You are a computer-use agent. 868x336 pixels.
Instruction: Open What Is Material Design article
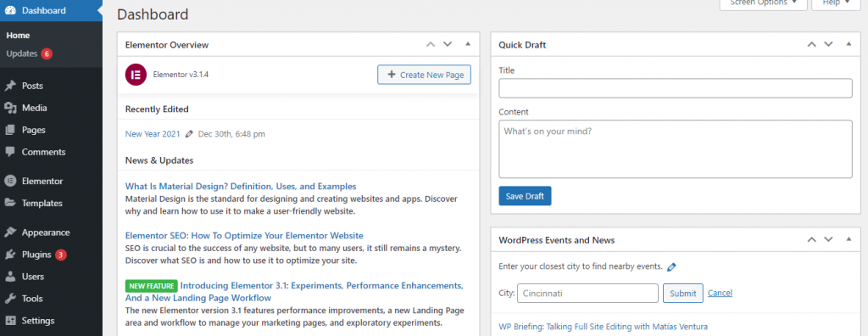pos(241,187)
